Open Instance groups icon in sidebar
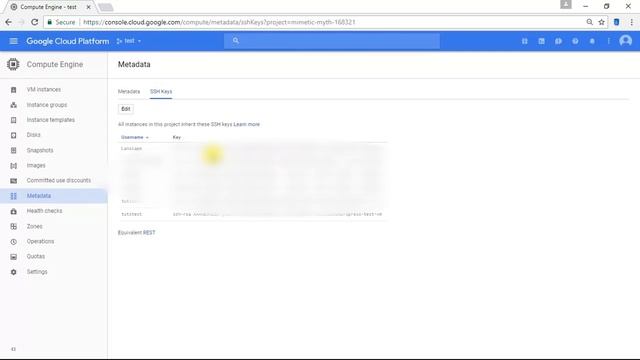Viewport: 640px width, 360px height. (x=13, y=105)
